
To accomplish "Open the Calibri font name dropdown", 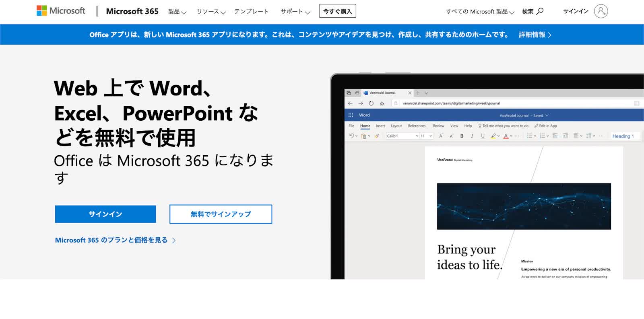I will point(402,136).
